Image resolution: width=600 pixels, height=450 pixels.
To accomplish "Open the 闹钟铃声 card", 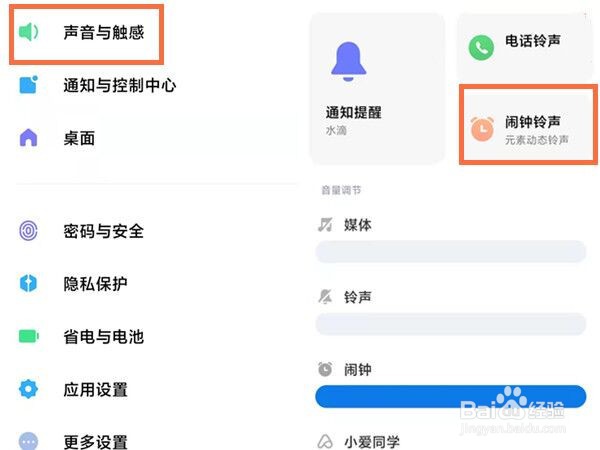I will point(528,125).
